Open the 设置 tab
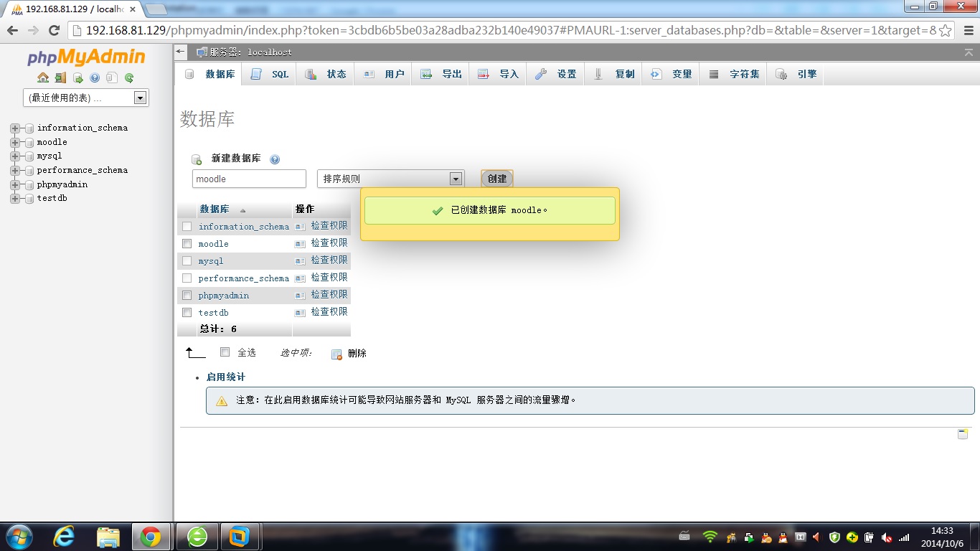The image size is (980, 551). point(556,74)
